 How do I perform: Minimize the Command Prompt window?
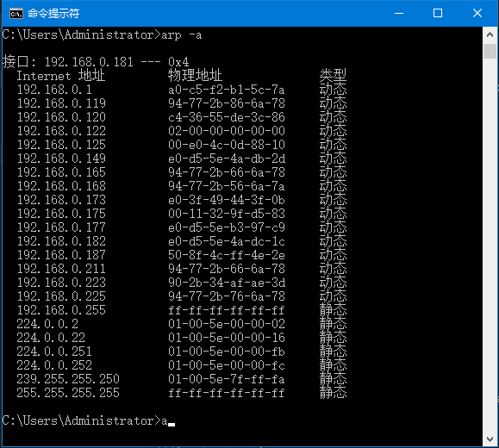click(399, 14)
